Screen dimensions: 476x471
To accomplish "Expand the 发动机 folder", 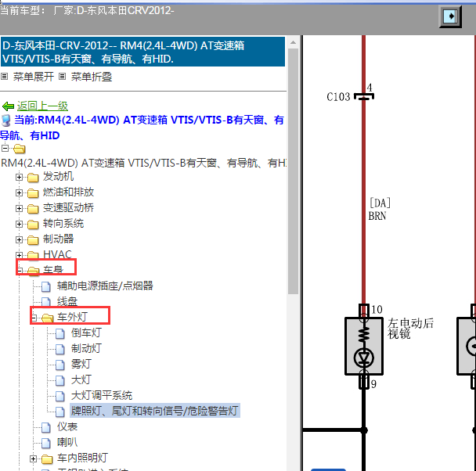I will [19, 177].
